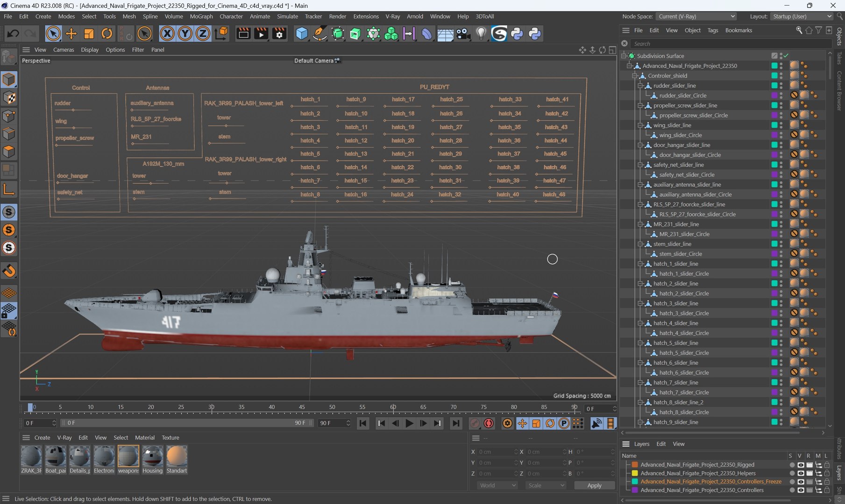The image size is (845, 504).
Task: Open the World coordinate dropdown
Action: coord(497,485)
